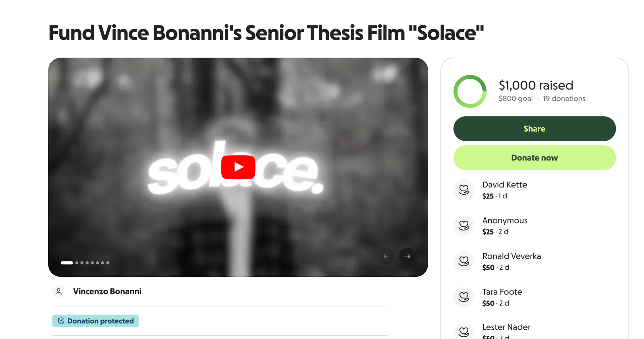Select the second carousel indicator dot
Viewport: 644px width, 339px height.
coord(77,263)
